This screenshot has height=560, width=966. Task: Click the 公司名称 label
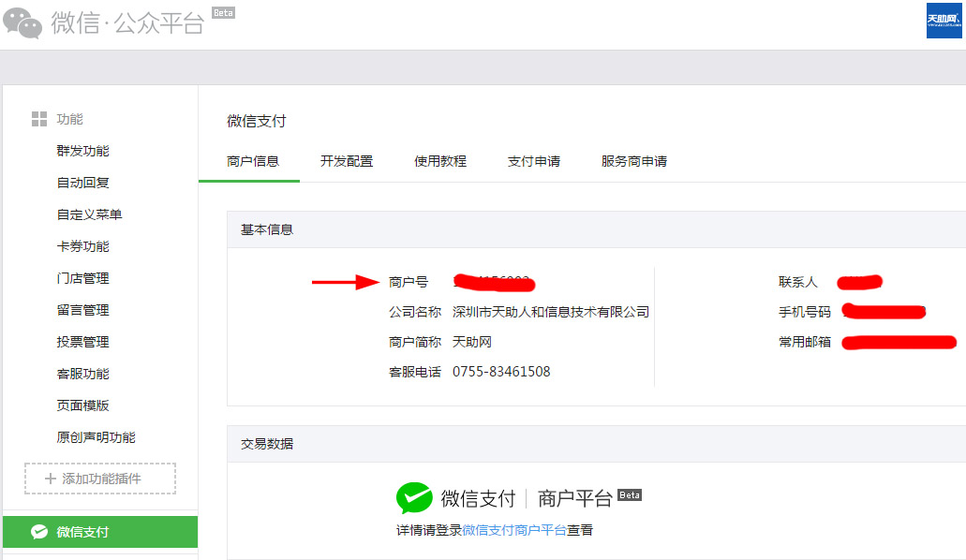tap(415, 312)
